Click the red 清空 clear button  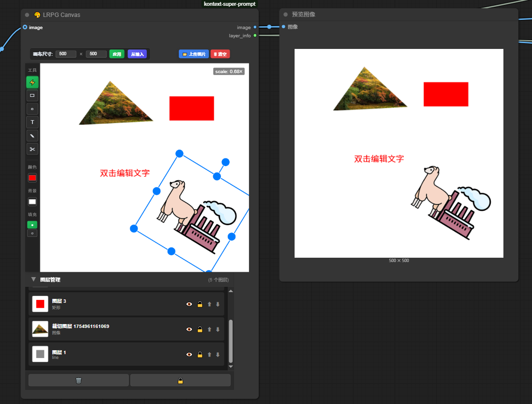point(220,54)
